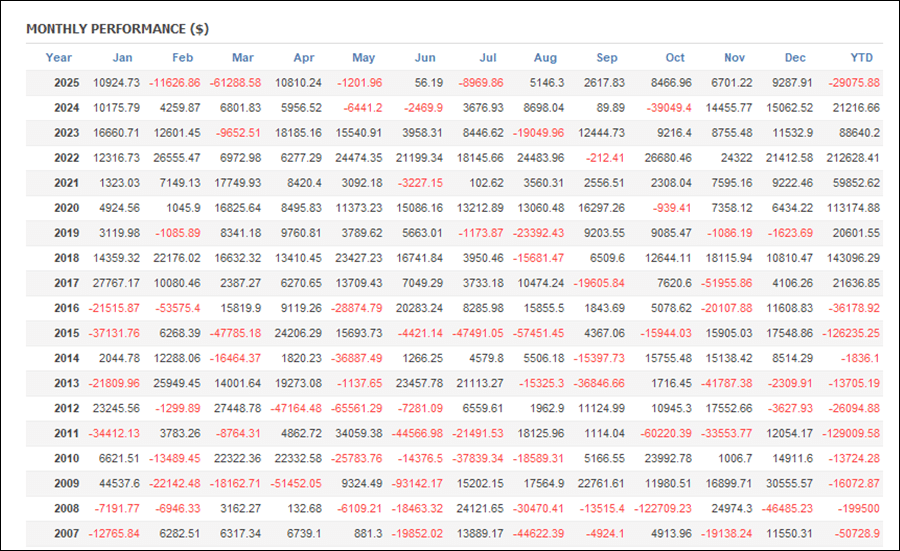Click the YTD column header
This screenshot has height=551, width=900.
[x=861, y=58]
